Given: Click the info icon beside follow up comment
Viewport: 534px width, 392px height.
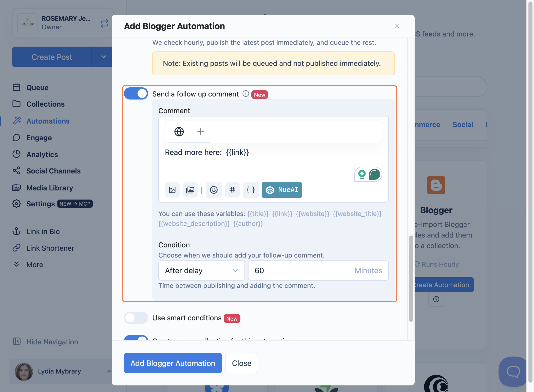Looking at the screenshot, I should click(246, 94).
